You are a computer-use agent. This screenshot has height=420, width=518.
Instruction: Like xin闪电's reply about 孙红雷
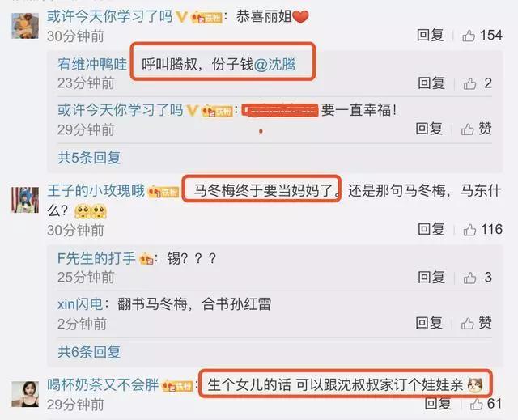[477, 323]
